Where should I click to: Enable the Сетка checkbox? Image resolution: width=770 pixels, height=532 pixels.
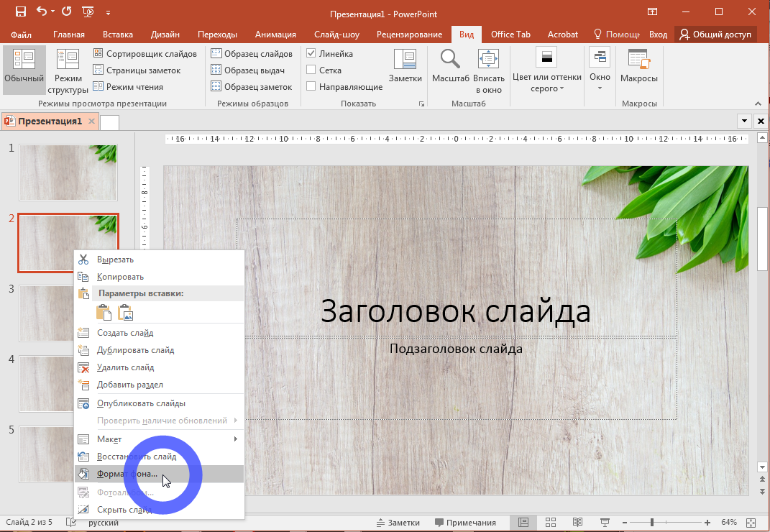click(x=311, y=70)
